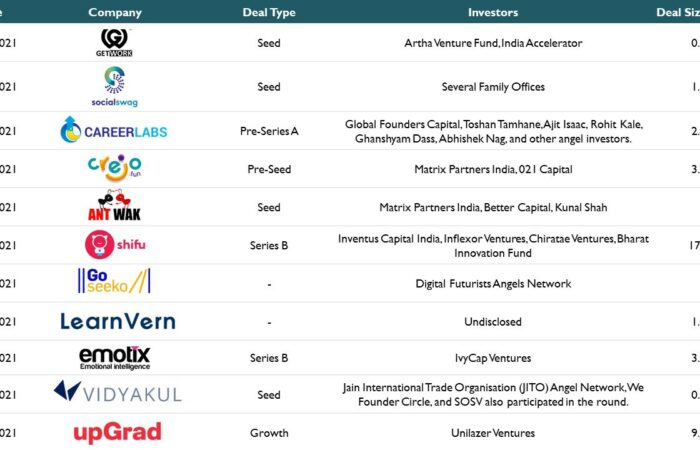This screenshot has width=700, height=450.
Task: Open the Crejo.fun logo
Action: pos(115,168)
